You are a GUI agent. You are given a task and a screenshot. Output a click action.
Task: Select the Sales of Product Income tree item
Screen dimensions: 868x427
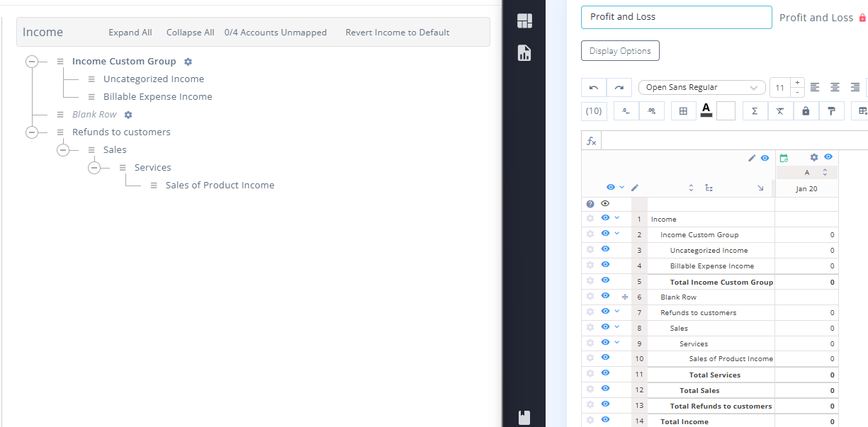(x=220, y=186)
